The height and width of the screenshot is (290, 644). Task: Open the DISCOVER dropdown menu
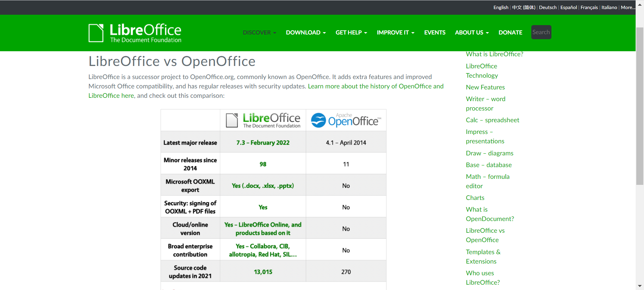point(259,32)
